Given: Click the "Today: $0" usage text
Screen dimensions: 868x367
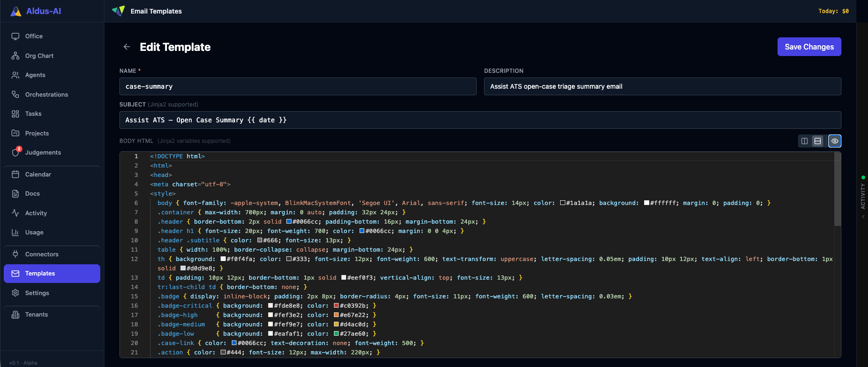Looking at the screenshot, I should pyautogui.click(x=833, y=11).
